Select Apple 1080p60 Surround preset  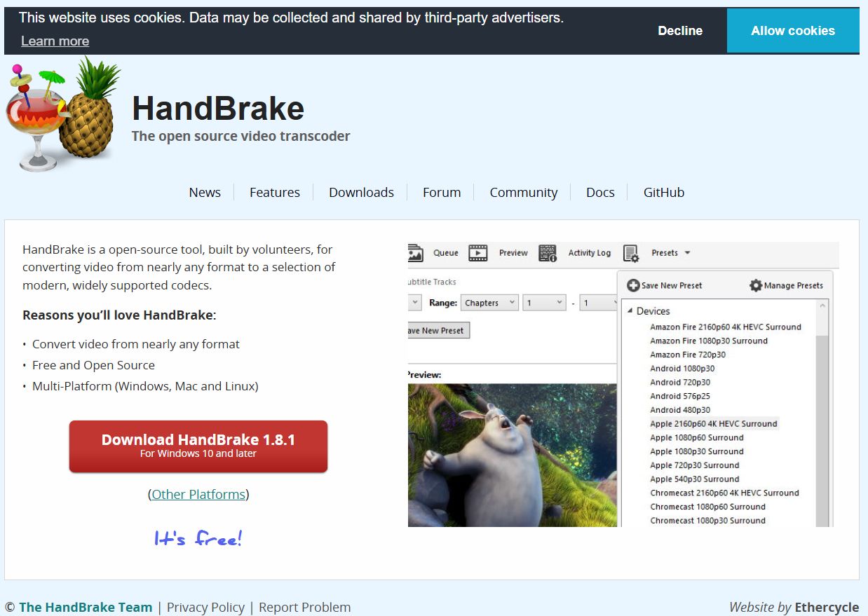coord(697,437)
